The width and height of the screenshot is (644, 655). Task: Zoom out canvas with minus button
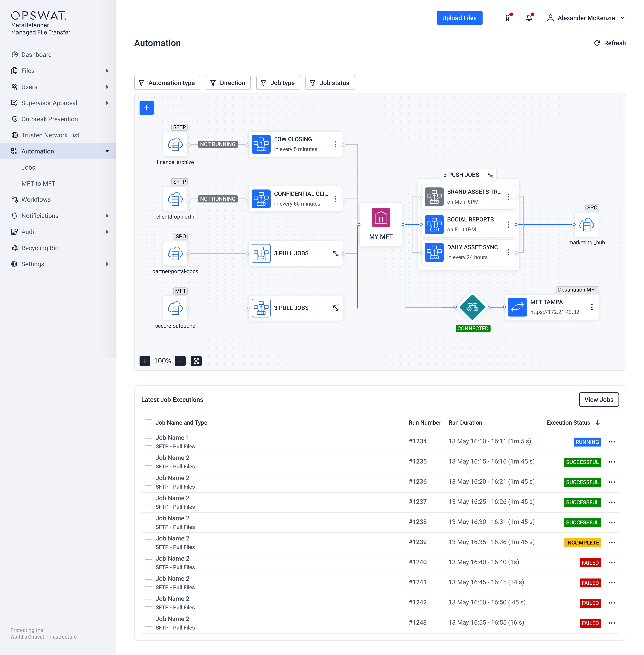point(180,361)
